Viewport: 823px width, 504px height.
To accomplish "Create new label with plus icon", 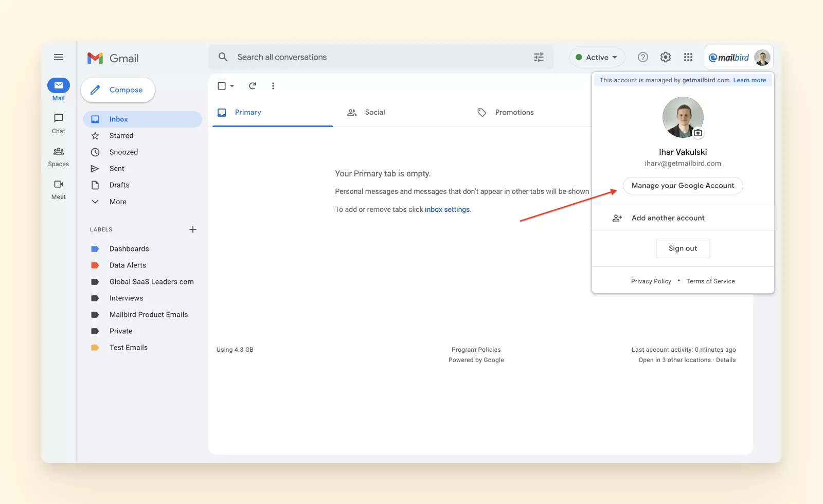I will coord(193,229).
